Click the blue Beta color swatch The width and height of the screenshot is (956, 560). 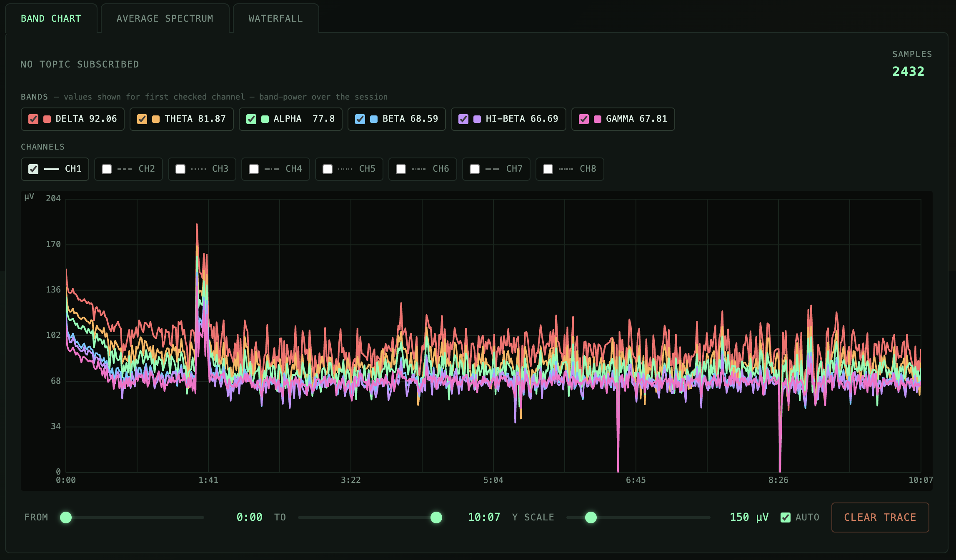[x=374, y=119]
